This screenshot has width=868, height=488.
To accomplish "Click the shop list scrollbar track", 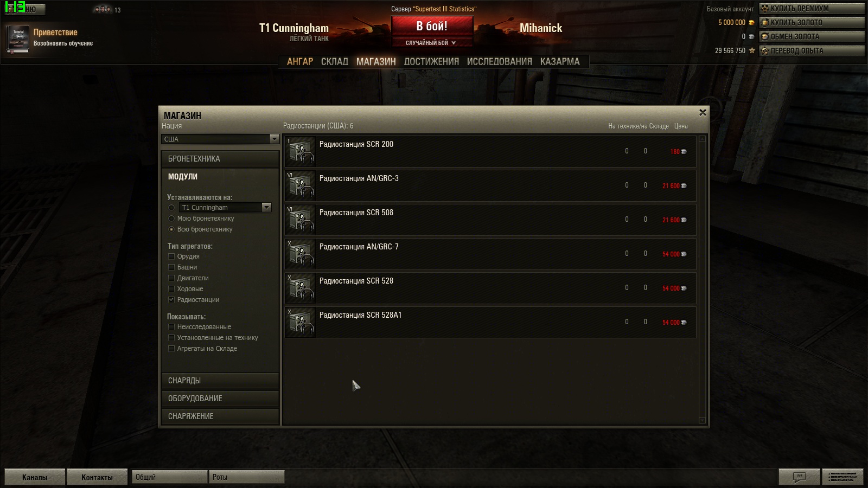I will coord(703,279).
